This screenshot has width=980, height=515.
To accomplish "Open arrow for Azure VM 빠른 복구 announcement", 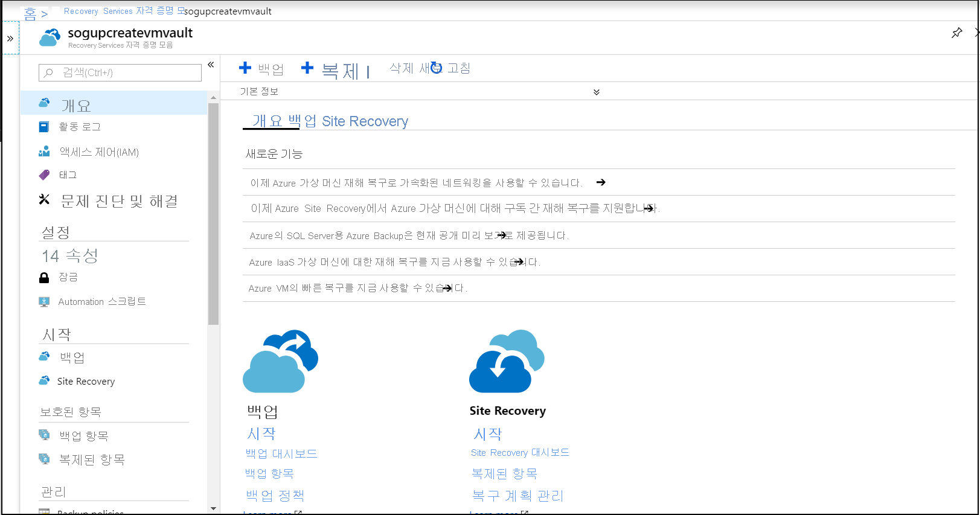I will (x=447, y=289).
